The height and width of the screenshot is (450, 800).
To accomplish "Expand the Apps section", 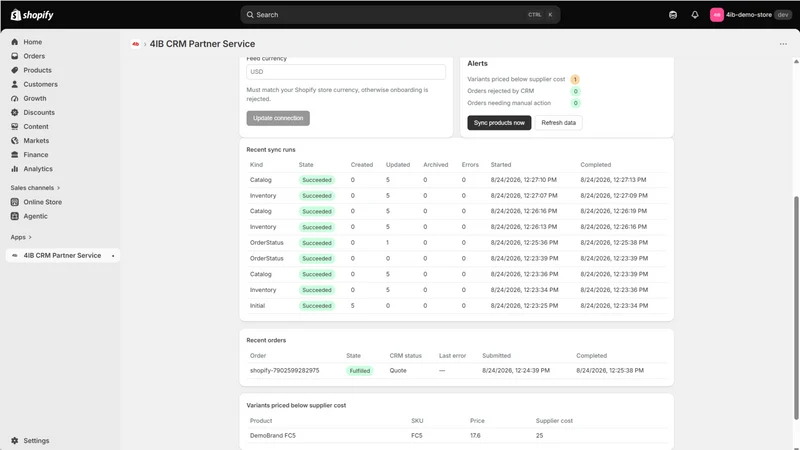I will [21, 237].
